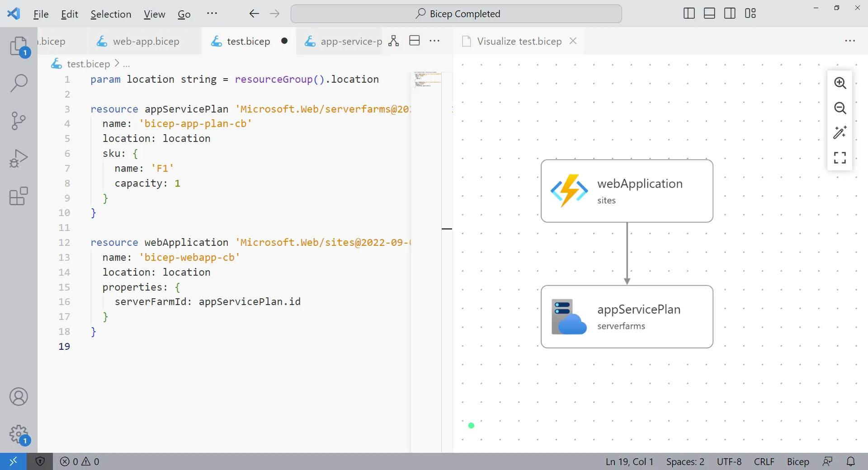Viewport: 868px width, 470px height.
Task: Split the editor with split icon
Action: [415, 41]
